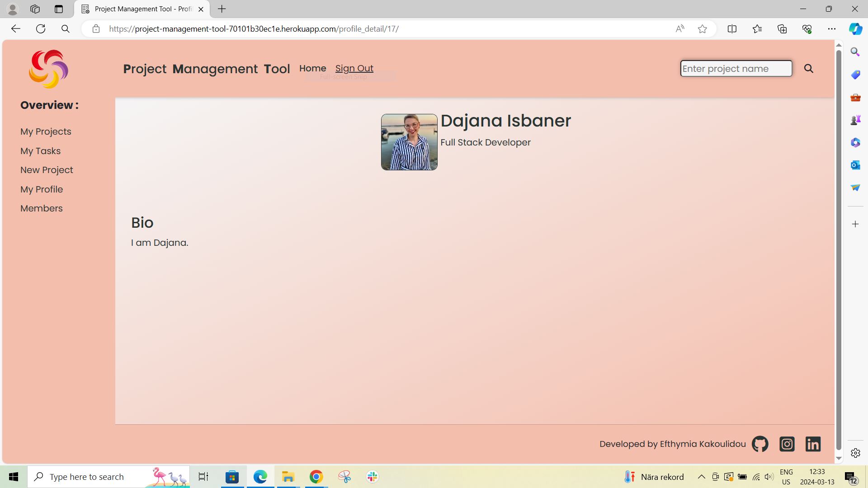Launch Google Chrome from the taskbar
The height and width of the screenshot is (488, 868).
coord(316,476)
